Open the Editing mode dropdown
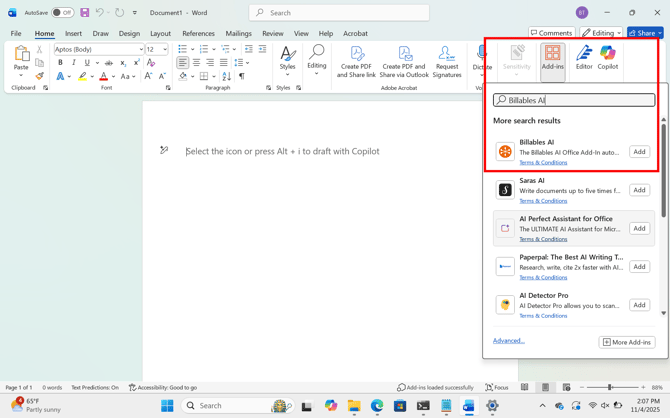 coord(601,33)
